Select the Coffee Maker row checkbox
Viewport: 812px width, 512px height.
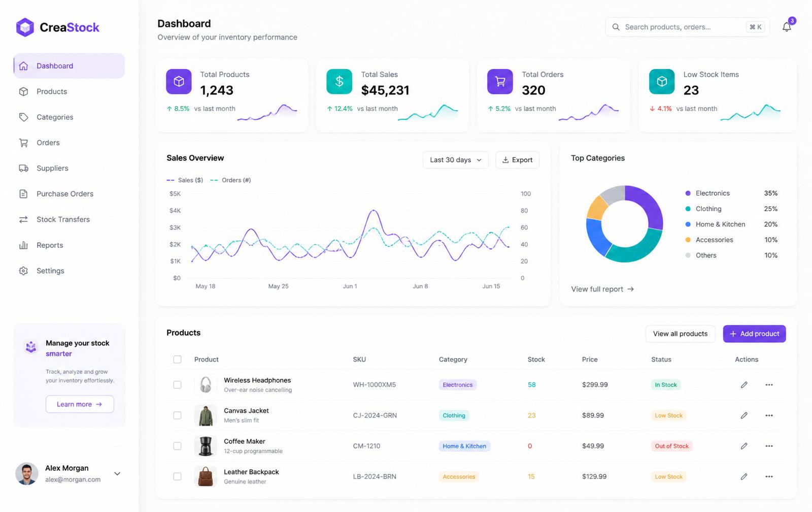177,446
